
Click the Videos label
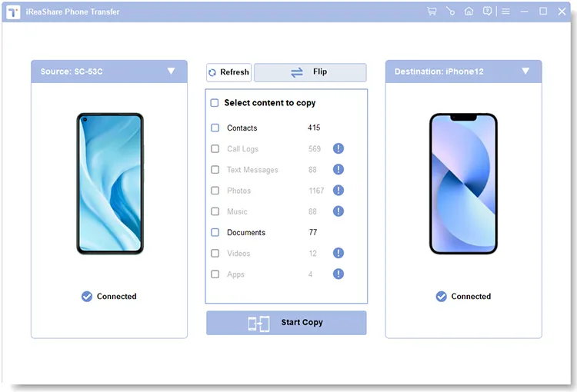(x=238, y=254)
